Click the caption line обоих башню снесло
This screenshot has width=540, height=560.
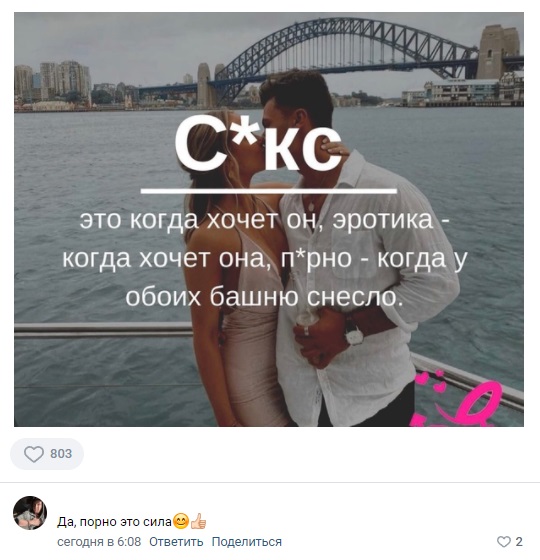coord(264,296)
